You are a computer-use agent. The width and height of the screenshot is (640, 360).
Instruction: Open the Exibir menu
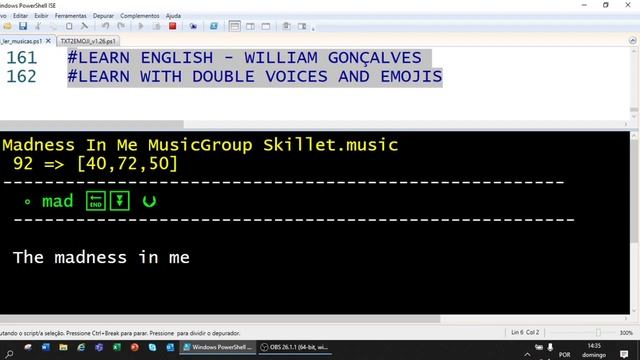pyautogui.click(x=41, y=16)
